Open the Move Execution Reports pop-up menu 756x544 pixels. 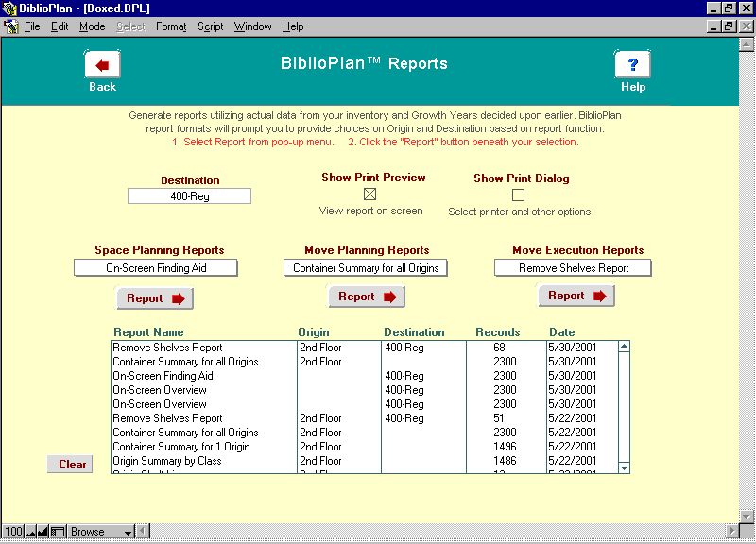pyautogui.click(x=573, y=268)
